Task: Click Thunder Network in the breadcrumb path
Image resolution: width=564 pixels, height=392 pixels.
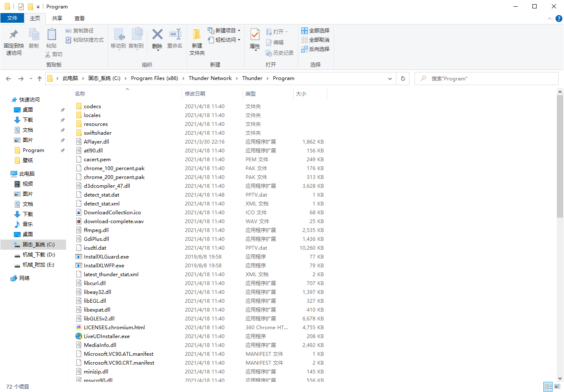Action: pos(210,78)
